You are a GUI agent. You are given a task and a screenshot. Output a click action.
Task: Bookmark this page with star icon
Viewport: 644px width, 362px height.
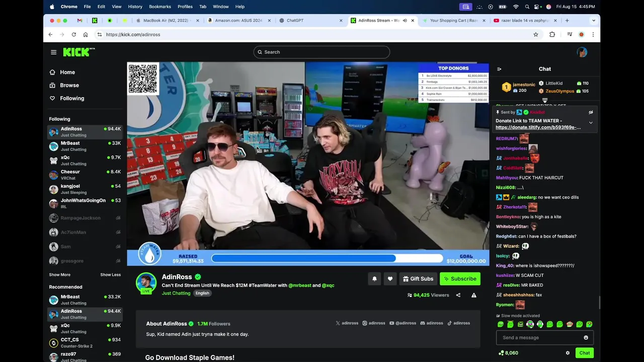click(x=536, y=35)
